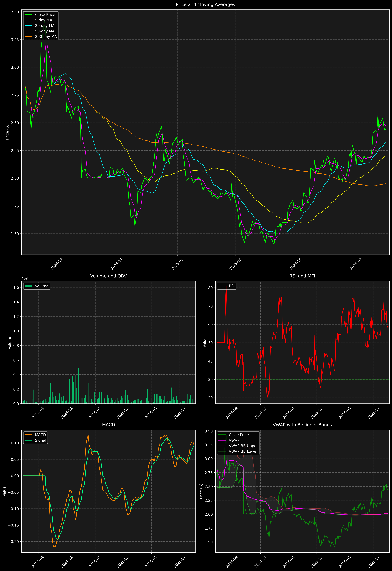Click the 50 tick on the RSI axis
This screenshot has width=392, height=571.
pyautogui.click(x=210, y=343)
